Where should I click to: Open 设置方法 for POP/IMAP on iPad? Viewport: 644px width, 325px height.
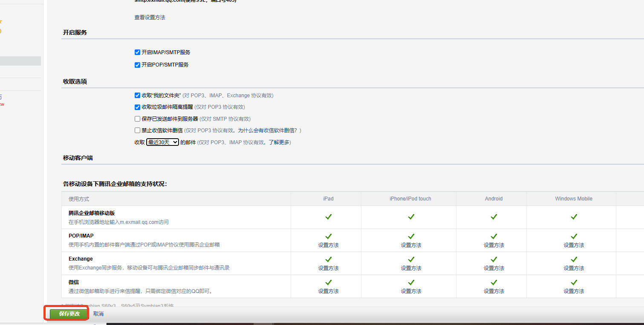point(328,245)
